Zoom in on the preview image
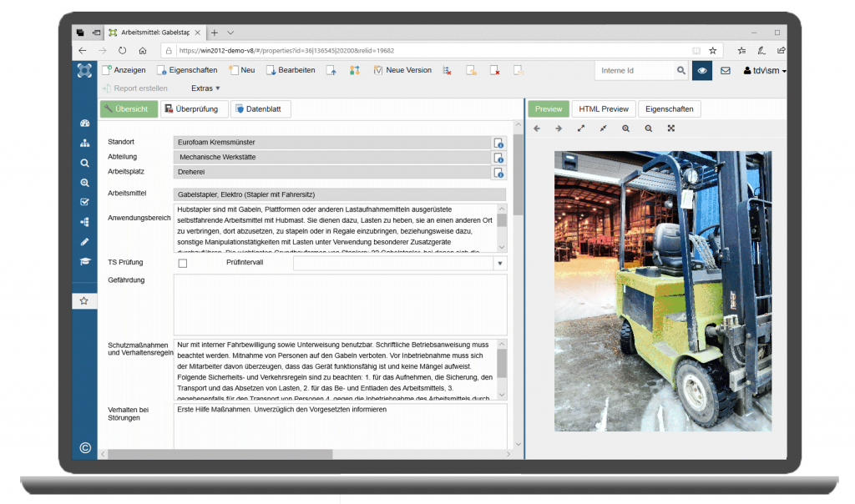855x504 pixels. tap(625, 129)
